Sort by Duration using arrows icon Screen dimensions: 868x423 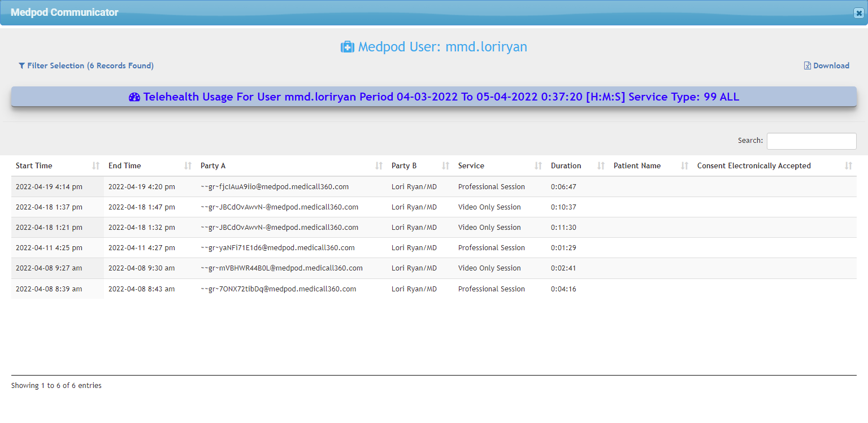[x=601, y=166]
